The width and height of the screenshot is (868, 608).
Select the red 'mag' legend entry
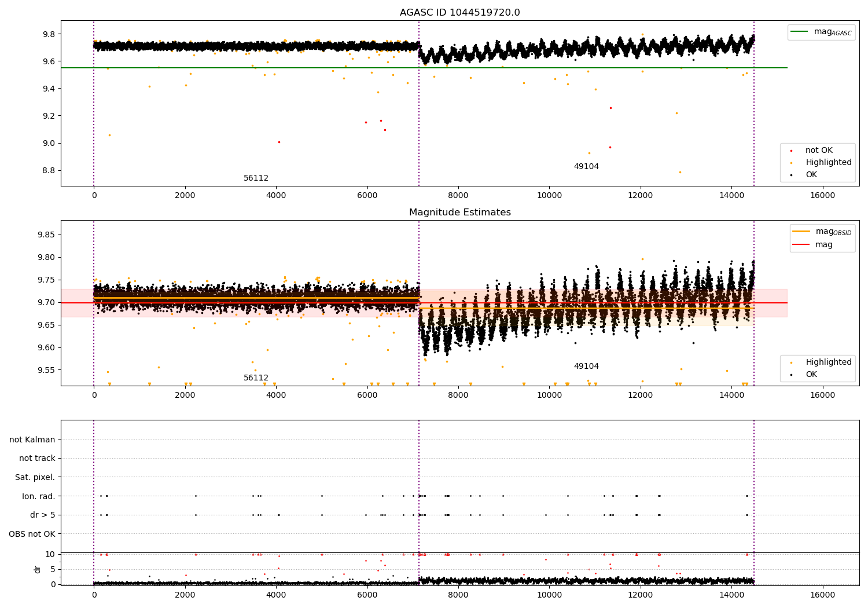pyautogui.click(x=813, y=245)
